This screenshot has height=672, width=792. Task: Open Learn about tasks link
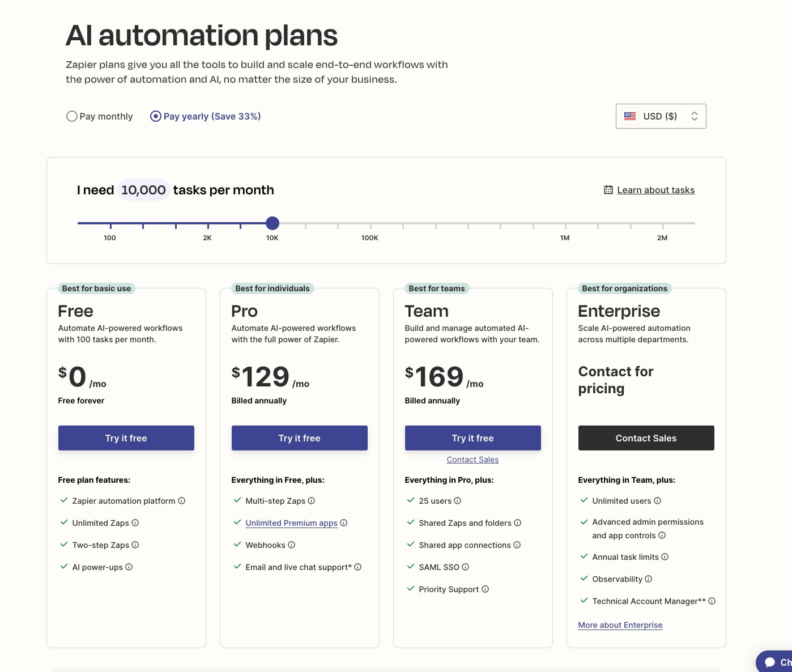coord(656,190)
